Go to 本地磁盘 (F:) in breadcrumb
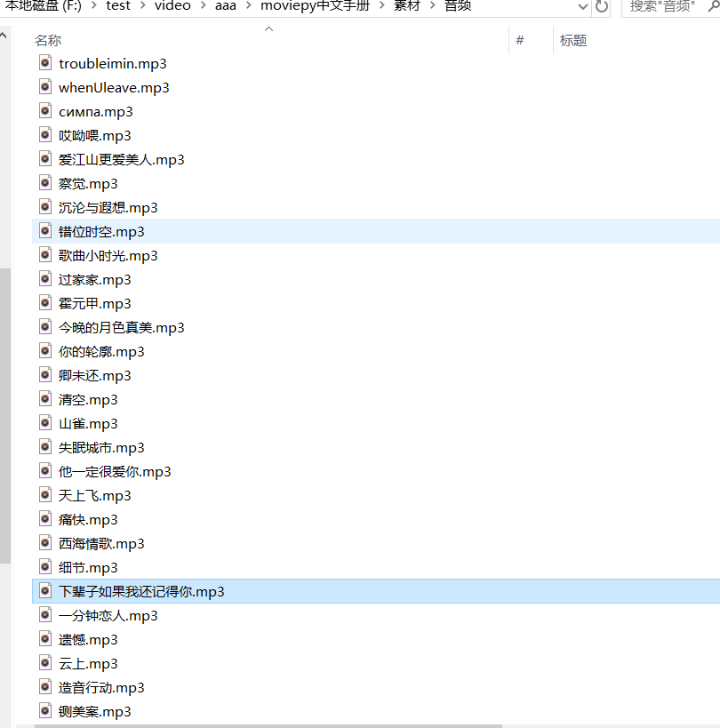Image resolution: width=720 pixels, height=728 pixels. (x=44, y=5)
